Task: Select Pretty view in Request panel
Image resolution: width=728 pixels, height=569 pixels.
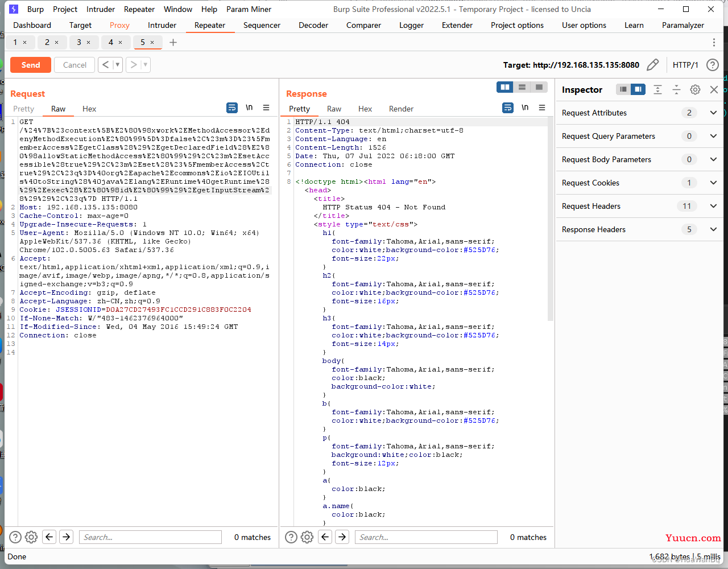Action: click(x=23, y=109)
